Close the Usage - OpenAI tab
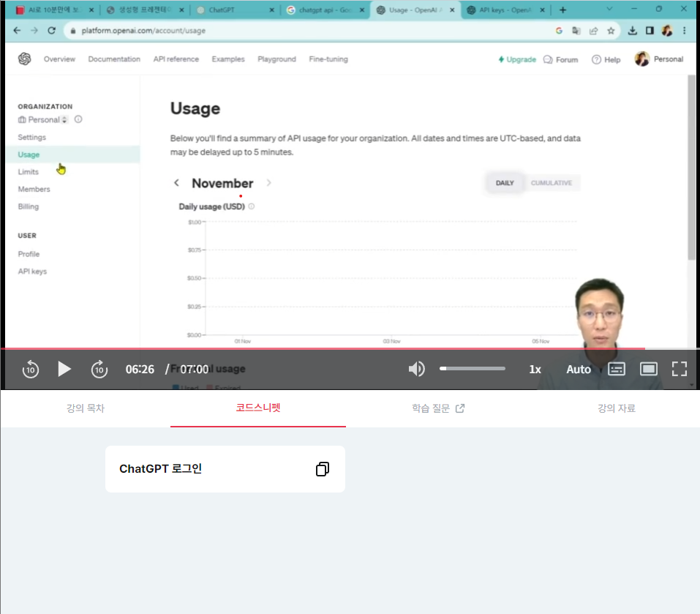The height and width of the screenshot is (614, 700). tap(452, 10)
